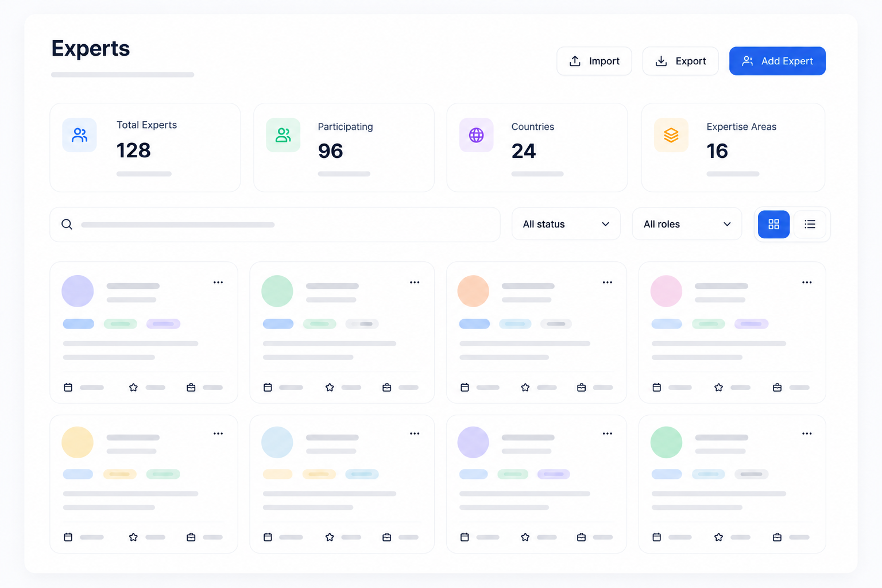Click the Total Experts people icon

point(79,135)
